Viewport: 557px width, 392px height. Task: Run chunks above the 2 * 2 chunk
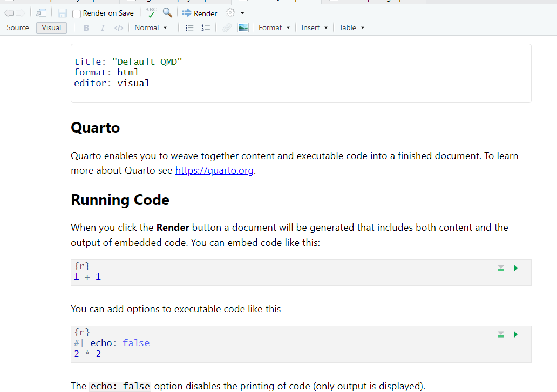pos(501,334)
